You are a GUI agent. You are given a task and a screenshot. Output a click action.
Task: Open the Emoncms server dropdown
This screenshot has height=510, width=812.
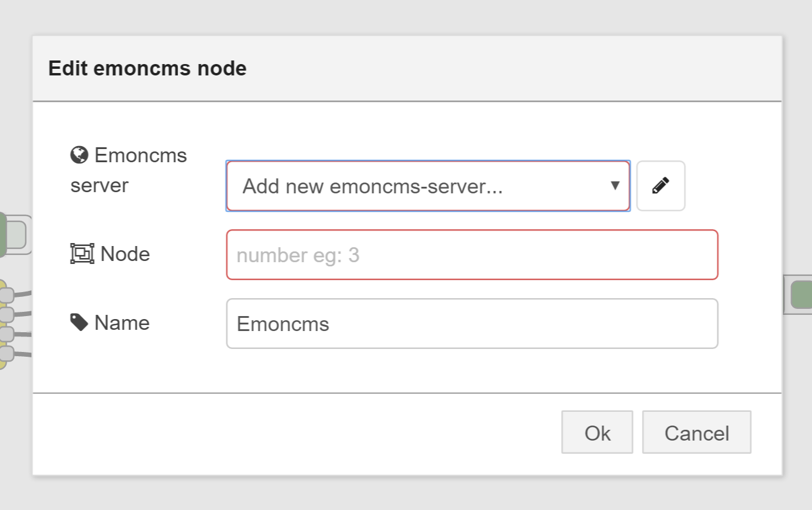[428, 186]
